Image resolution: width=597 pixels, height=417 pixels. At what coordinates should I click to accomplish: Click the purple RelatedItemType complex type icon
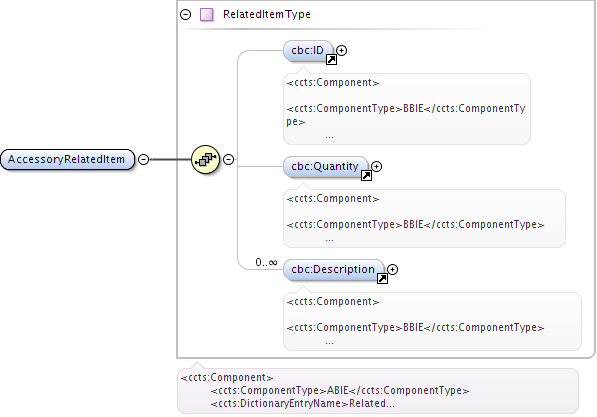[207, 14]
